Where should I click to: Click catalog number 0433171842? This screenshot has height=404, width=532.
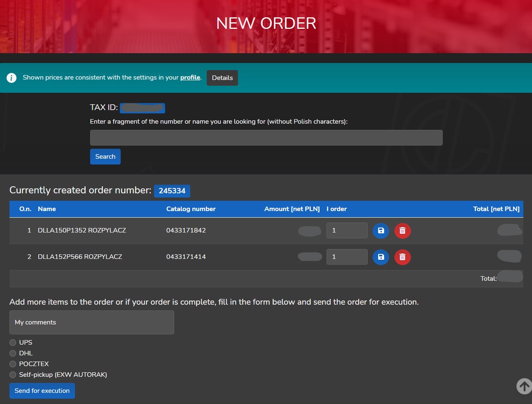point(186,230)
